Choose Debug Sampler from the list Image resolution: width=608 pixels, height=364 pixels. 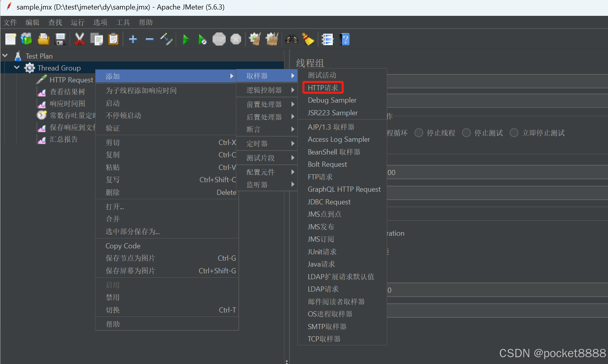pyautogui.click(x=332, y=100)
